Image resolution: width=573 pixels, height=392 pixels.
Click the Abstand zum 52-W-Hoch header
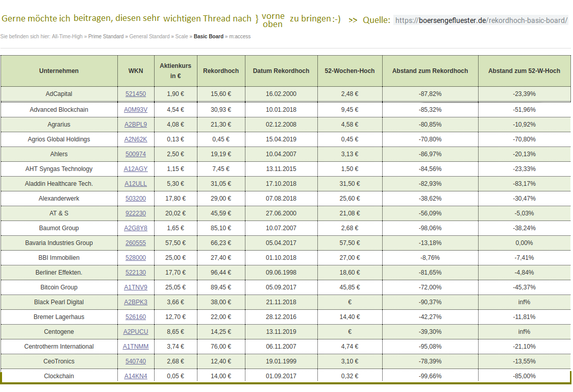[524, 71]
